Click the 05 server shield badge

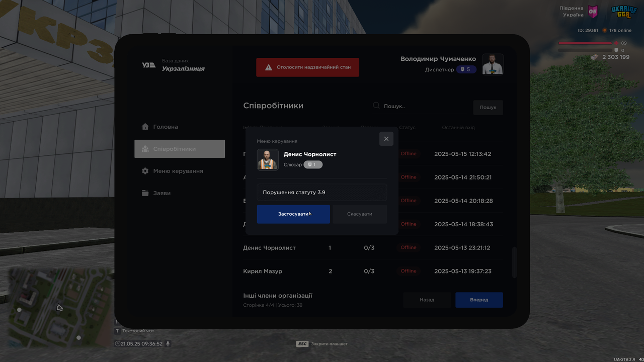593,11
